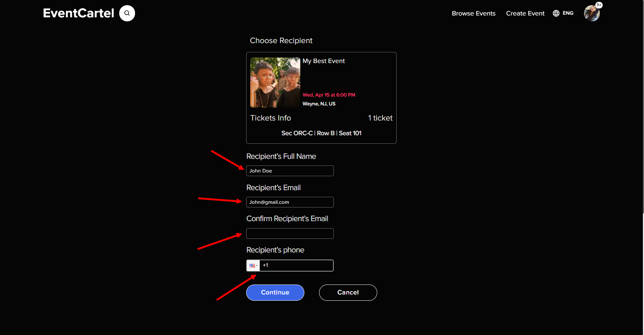Click the page's vertical scrollbar
Viewport: 644px width, 335px height.
point(643,111)
